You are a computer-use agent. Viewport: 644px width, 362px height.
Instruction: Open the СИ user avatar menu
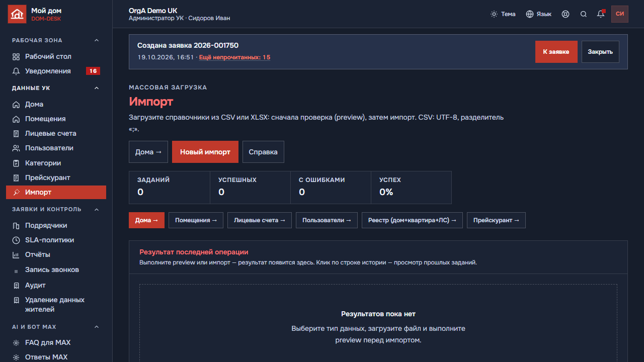(x=620, y=14)
